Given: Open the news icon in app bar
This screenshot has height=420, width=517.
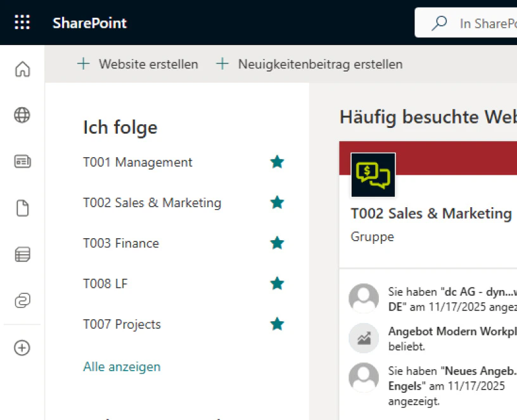Looking at the screenshot, I should pos(22,162).
